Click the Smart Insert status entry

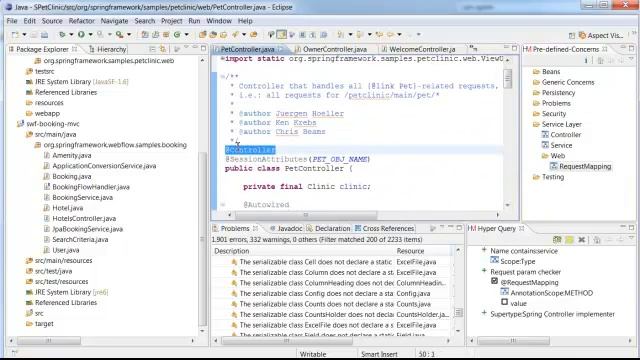[x=379, y=354]
